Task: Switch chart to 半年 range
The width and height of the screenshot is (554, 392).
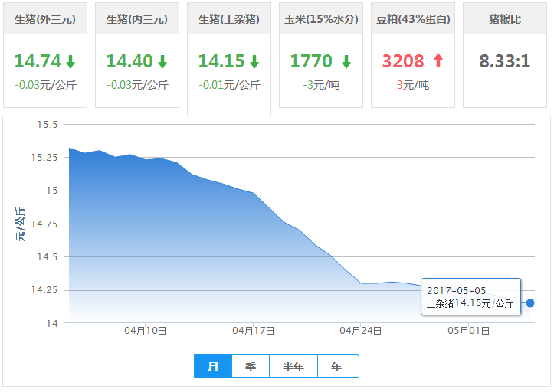Action: 293,367
